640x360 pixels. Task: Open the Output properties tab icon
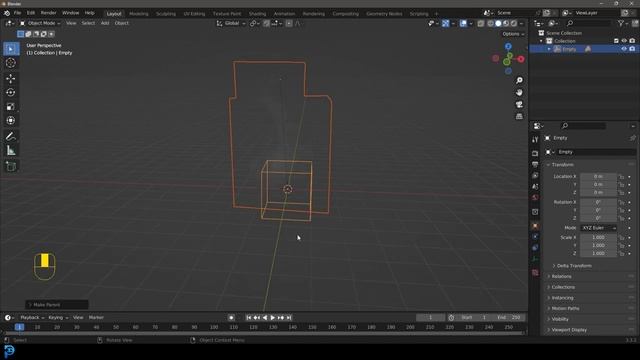click(x=535, y=164)
